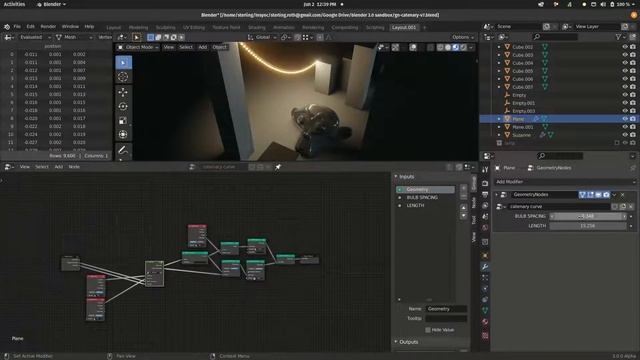Adjust the LENGTH value field

coord(588,226)
